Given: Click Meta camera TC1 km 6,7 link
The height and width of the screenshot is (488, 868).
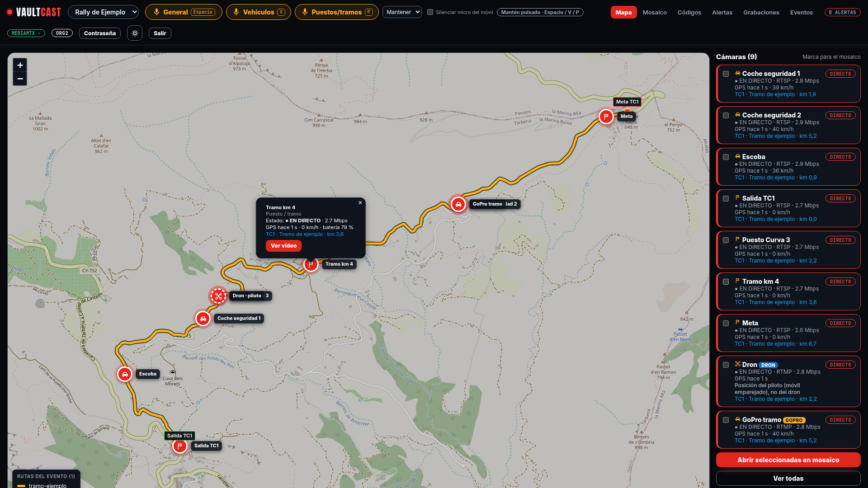Looking at the screenshot, I should [775, 344].
